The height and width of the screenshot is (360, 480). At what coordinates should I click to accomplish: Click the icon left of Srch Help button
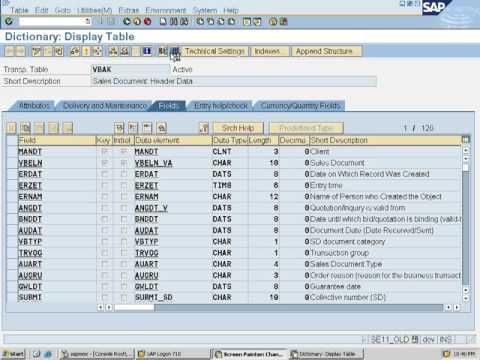point(204,128)
